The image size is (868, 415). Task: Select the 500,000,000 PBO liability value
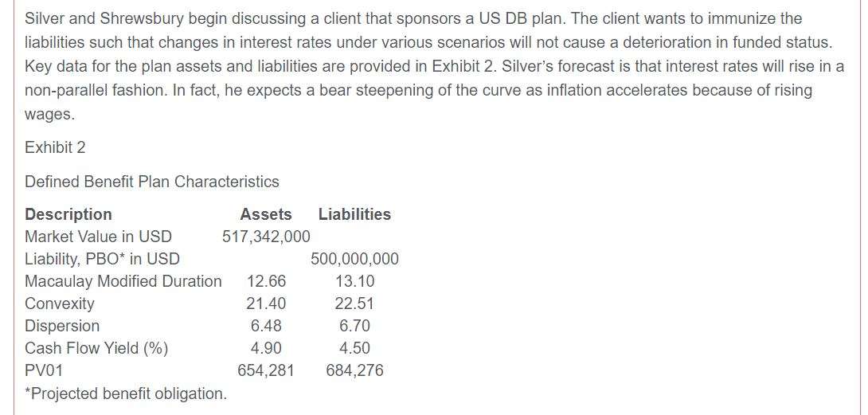pyautogui.click(x=354, y=259)
